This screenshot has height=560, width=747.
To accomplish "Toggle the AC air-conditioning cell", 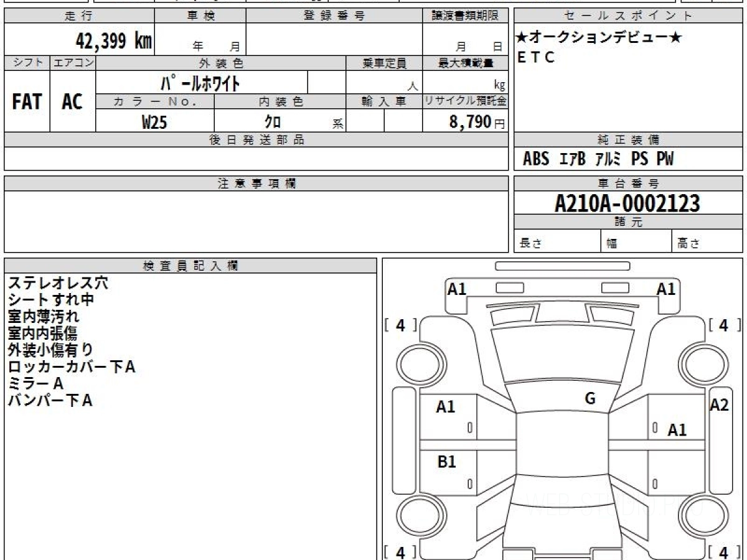I will pyautogui.click(x=71, y=102).
